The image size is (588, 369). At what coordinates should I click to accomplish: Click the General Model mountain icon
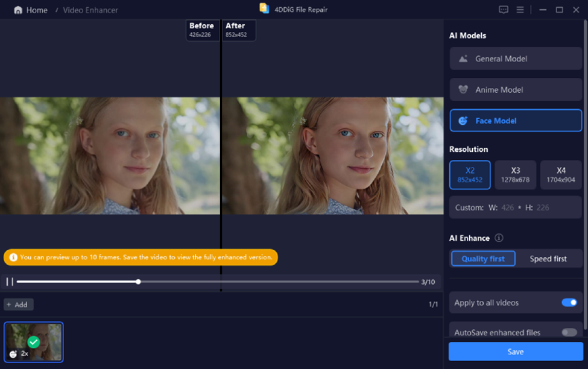tap(464, 58)
